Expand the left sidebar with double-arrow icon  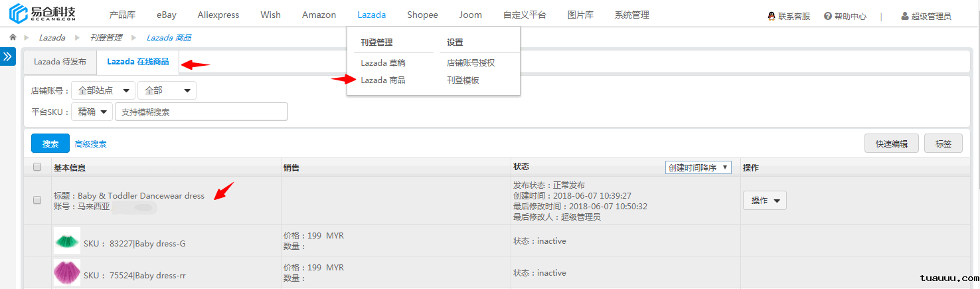tap(7, 56)
